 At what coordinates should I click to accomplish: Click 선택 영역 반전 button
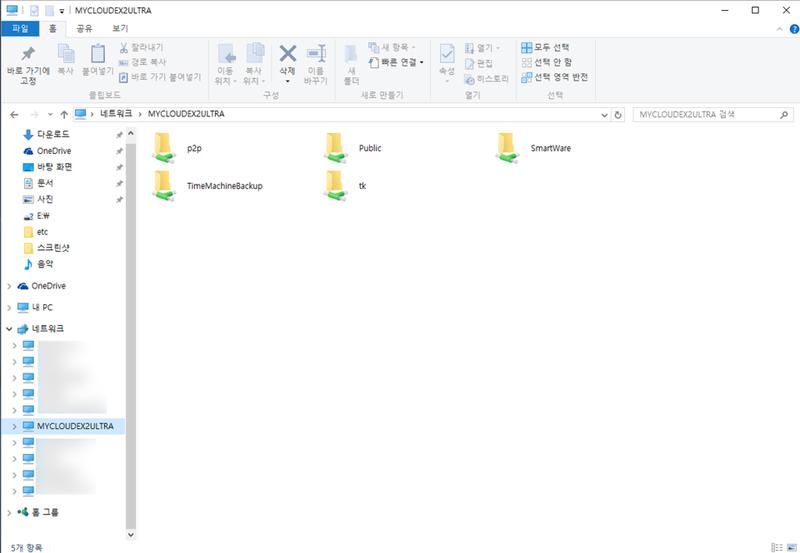554,77
